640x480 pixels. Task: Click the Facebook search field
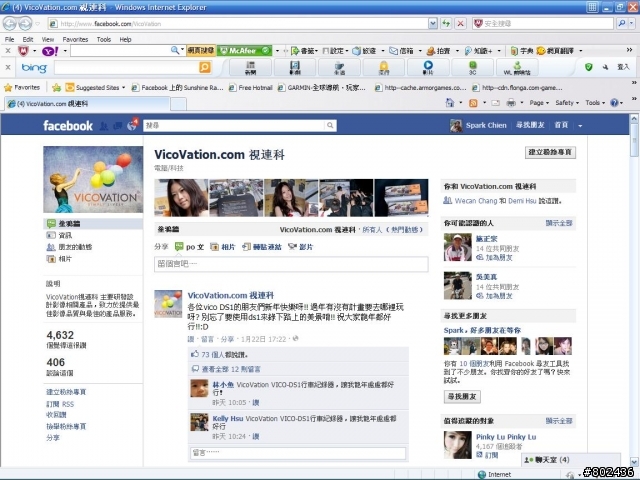(235, 125)
